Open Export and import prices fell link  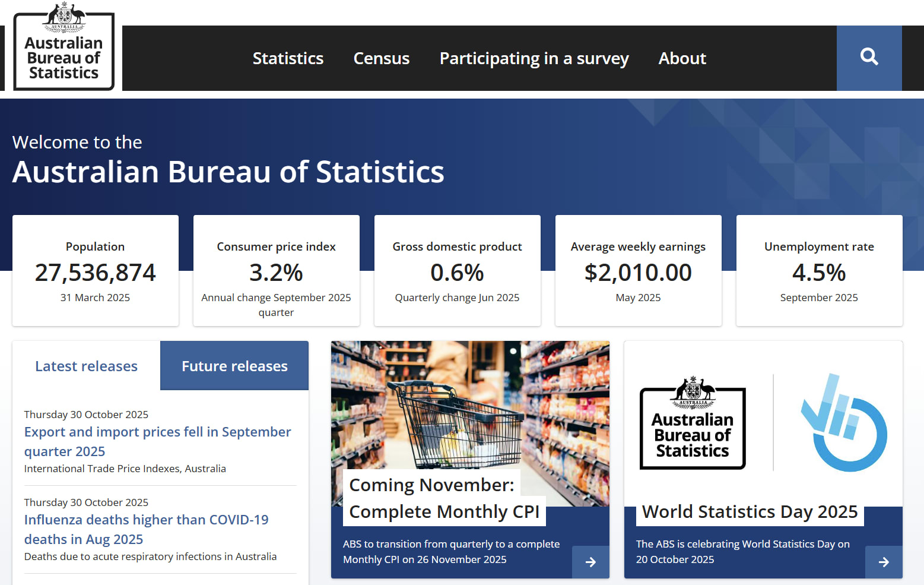158,441
